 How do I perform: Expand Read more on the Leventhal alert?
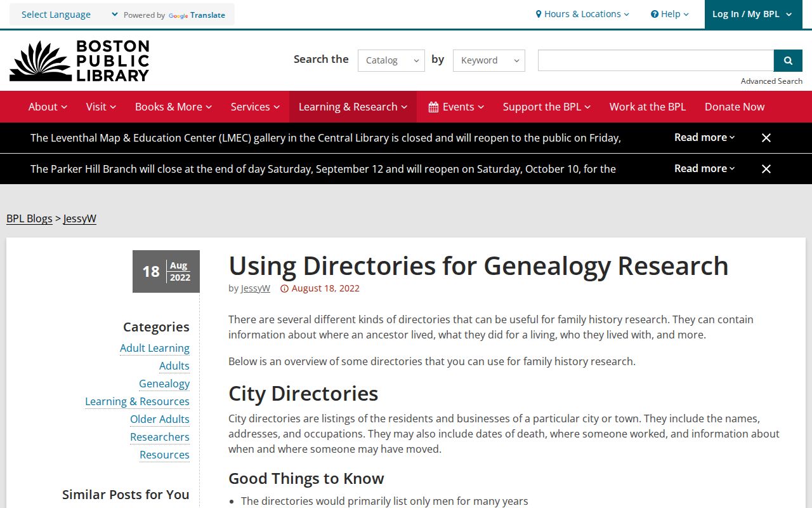[x=704, y=137]
